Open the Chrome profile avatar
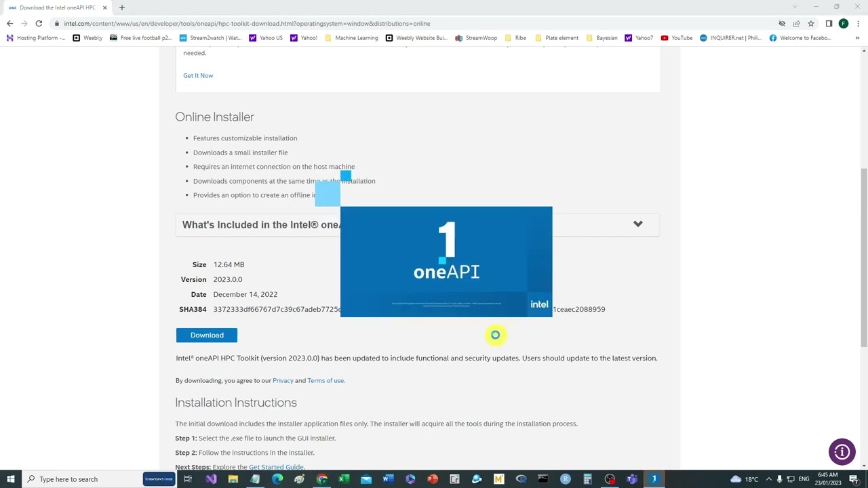 (x=844, y=23)
